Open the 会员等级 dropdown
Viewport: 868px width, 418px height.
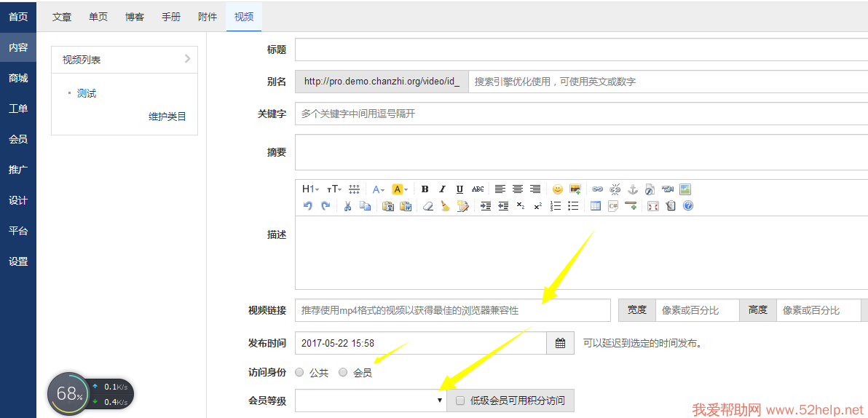pyautogui.click(x=371, y=401)
